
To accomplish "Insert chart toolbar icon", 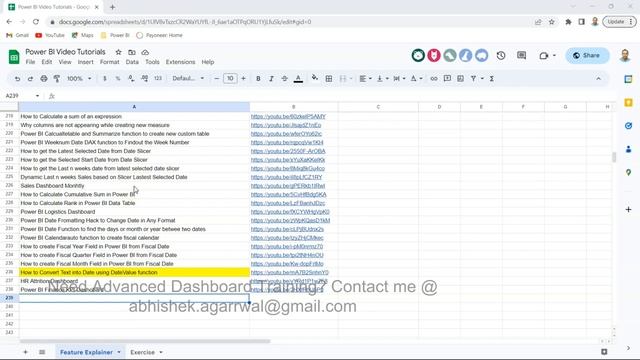I will click(x=460, y=78).
